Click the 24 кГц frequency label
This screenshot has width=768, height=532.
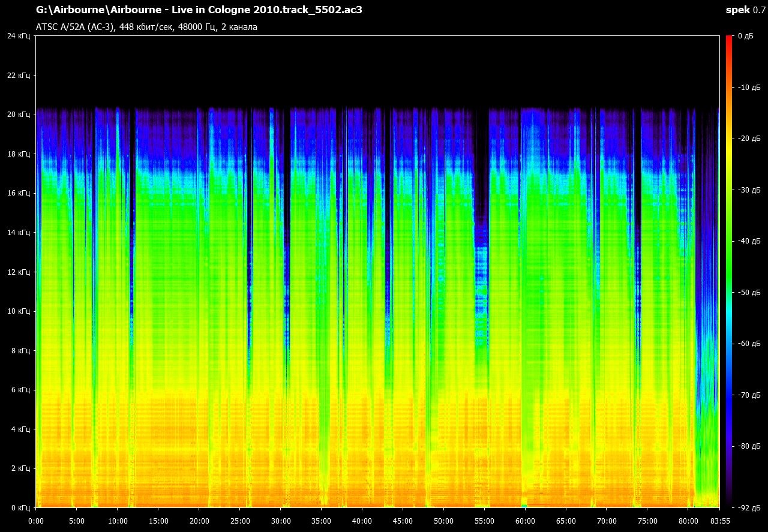[x=18, y=36]
